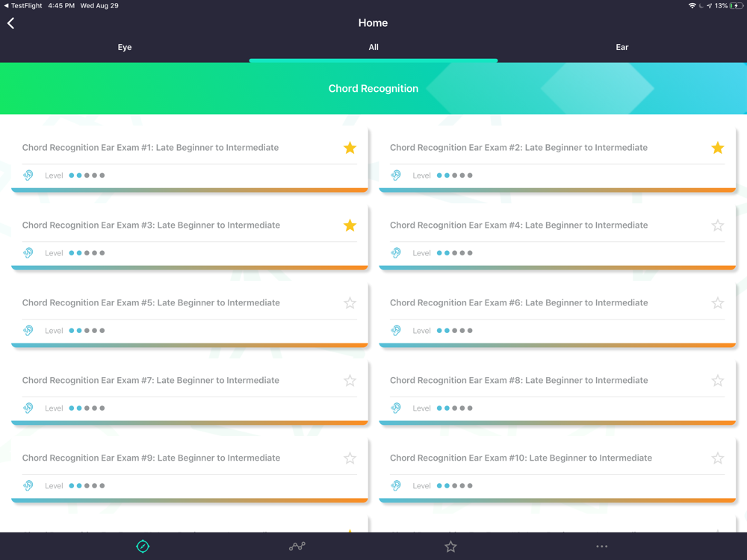Open Chord Recognition Ear Exam #1 title
This screenshot has width=747, height=560.
coord(151,148)
